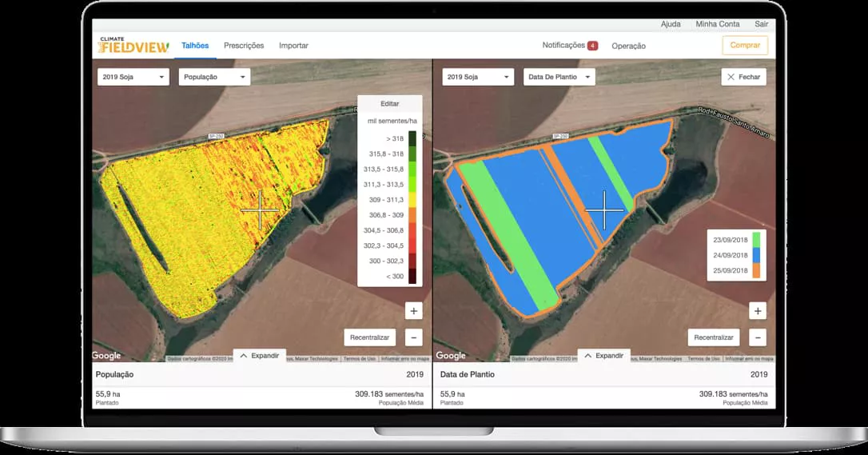The image size is (868, 455).
Task: Open the left 2019 Soja season dropdown
Action: 133,77
